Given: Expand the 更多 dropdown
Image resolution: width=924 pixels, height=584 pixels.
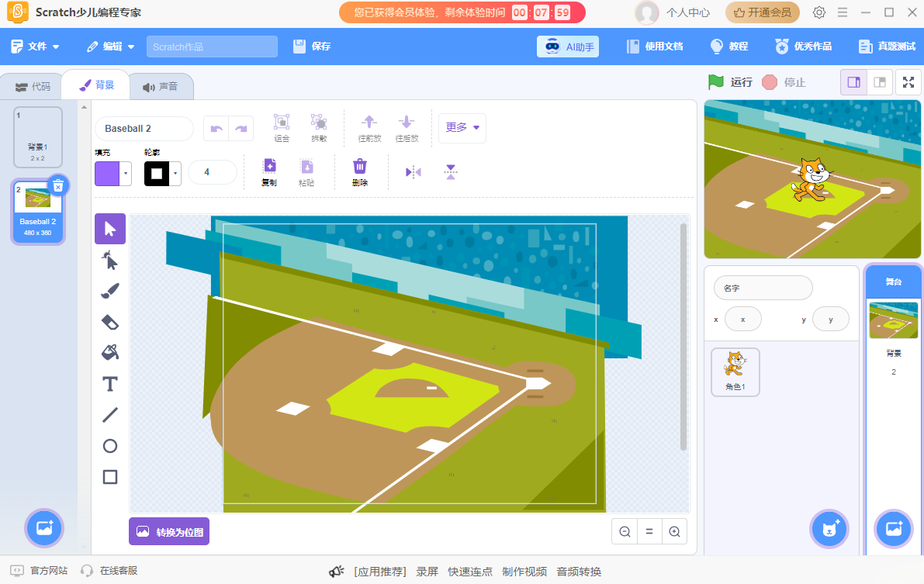Looking at the screenshot, I should (462, 128).
